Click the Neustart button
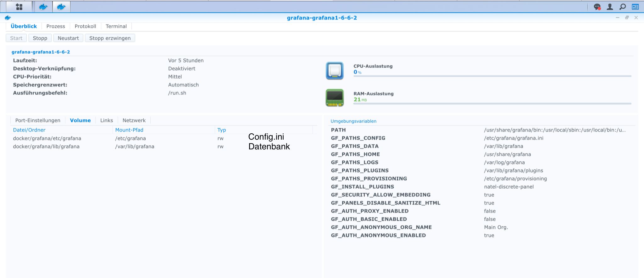644x278 pixels. (x=68, y=38)
